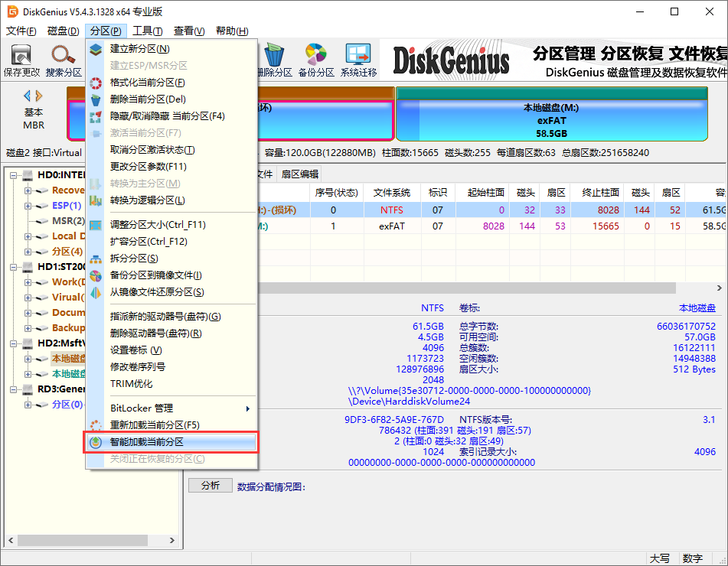Viewport: 728px width, 566px height.
Task: Go to next disk with right arrow
Action: tap(39, 96)
